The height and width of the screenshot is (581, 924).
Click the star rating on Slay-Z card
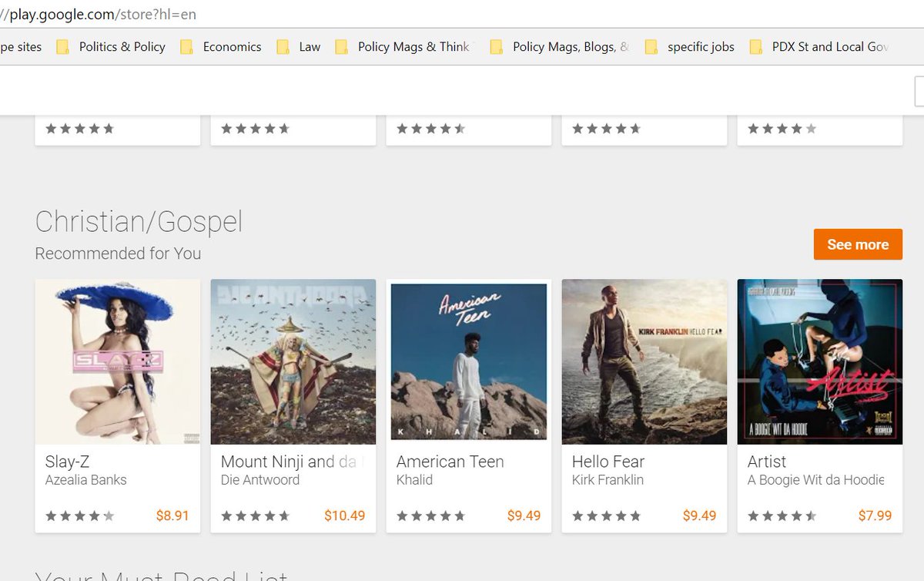point(80,516)
